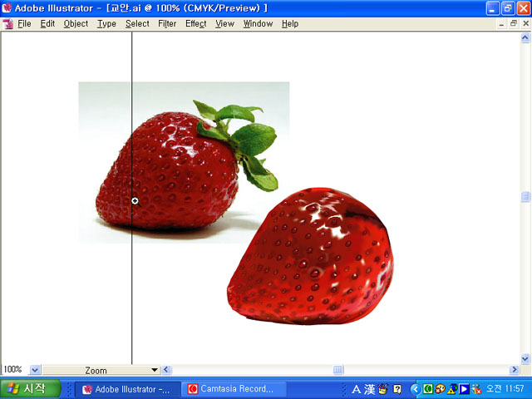Switch to Adobe Illustrator taskbar button
This screenshot has width=532, height=399.
pyautogui.click(x=127, y=389)
